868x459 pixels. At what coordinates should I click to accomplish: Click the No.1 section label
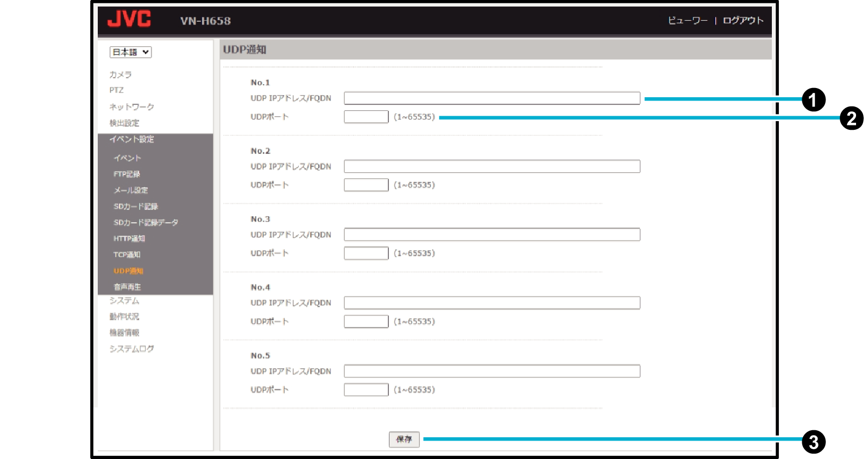260,83
